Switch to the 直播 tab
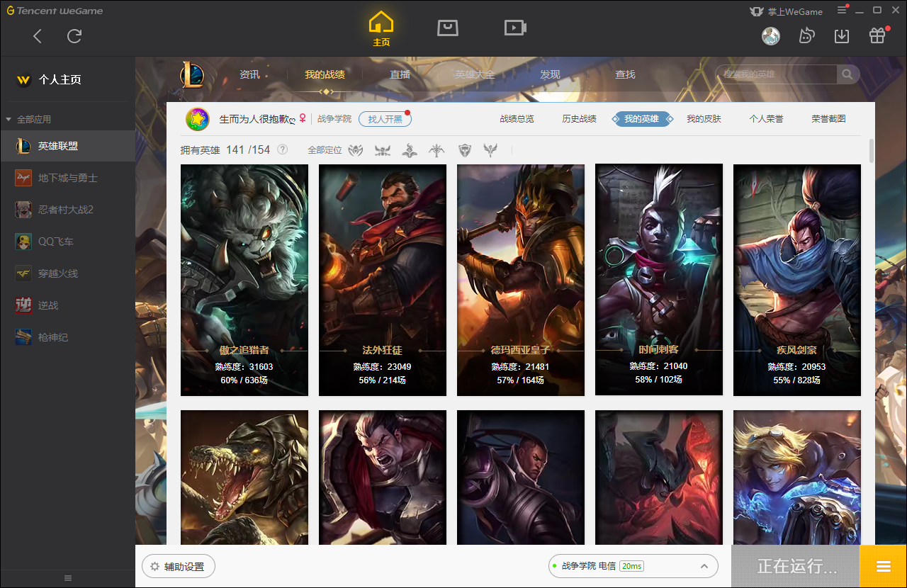Viewport: 907px width, 588px height. [x=400, y=74]
